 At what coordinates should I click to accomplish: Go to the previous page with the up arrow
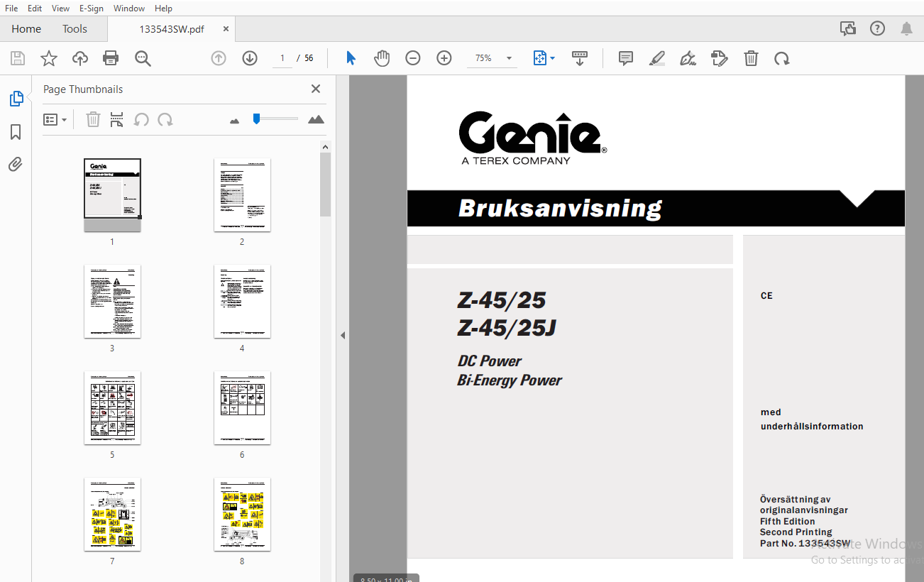coord(219,58)
